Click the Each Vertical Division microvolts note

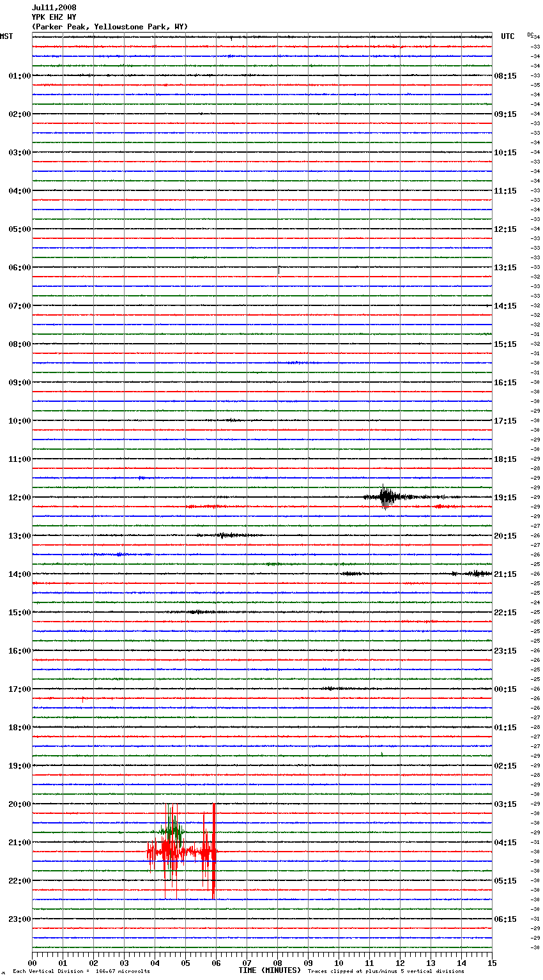pyautogui.click(x=81, y=971)
